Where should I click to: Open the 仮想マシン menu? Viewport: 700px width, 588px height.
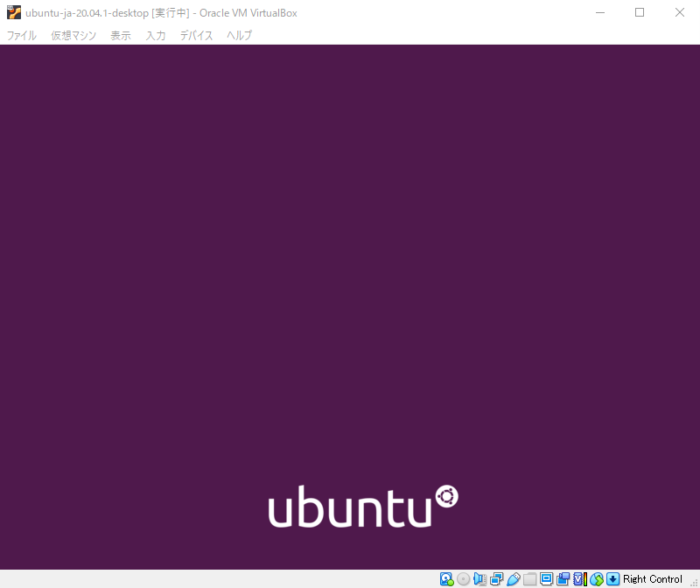point(73,36)
